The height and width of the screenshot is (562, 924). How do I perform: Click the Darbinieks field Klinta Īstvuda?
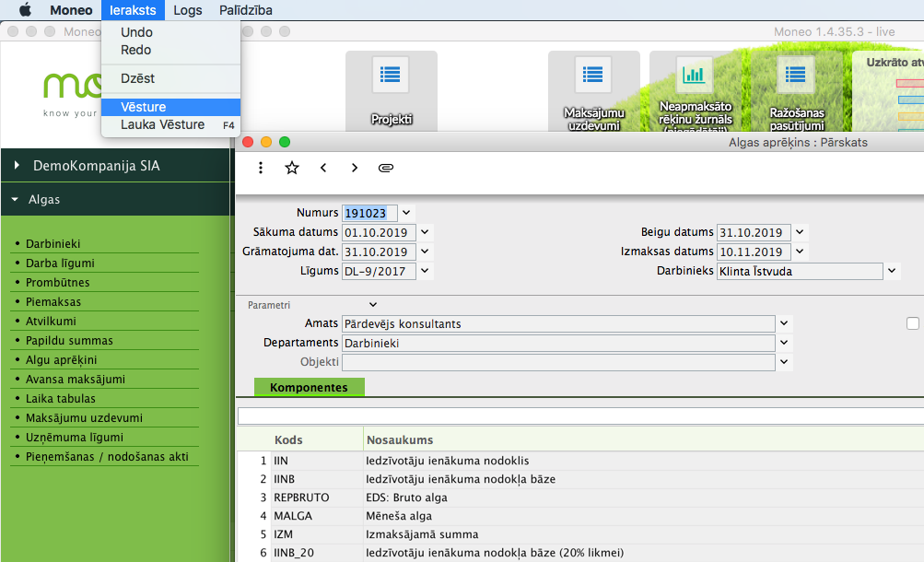coord(800,271)
